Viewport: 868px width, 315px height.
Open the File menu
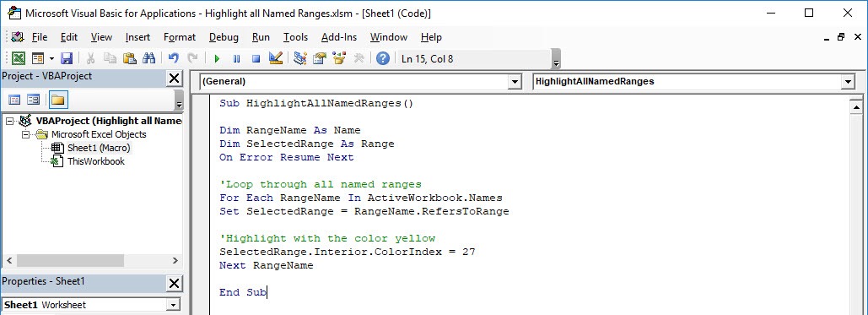pyautogui.click(x=40, y=37)
